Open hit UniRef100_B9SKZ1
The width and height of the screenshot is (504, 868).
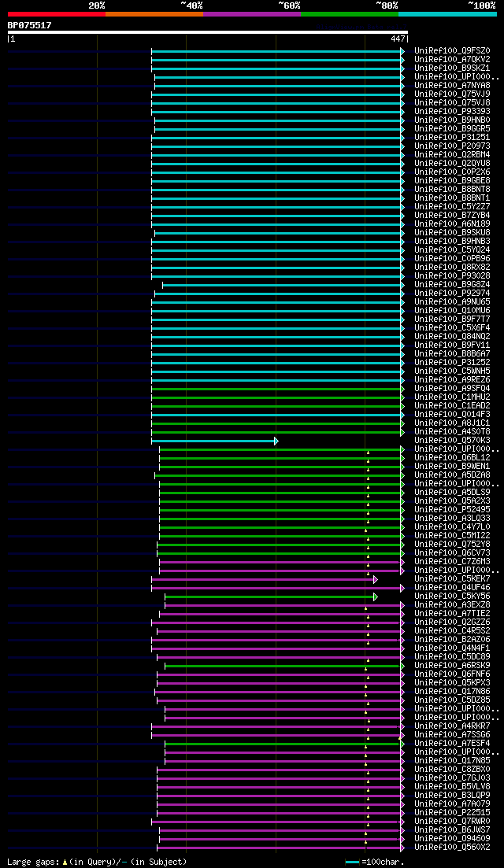click(452, 68)
